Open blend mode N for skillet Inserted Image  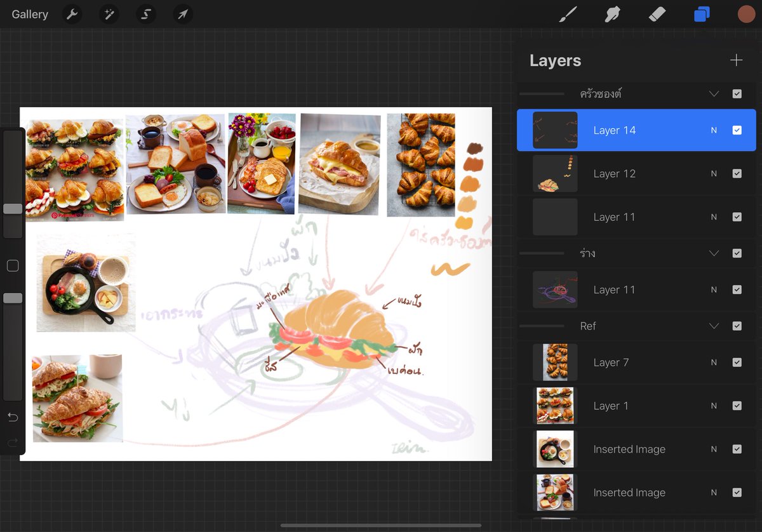point(714,449)
